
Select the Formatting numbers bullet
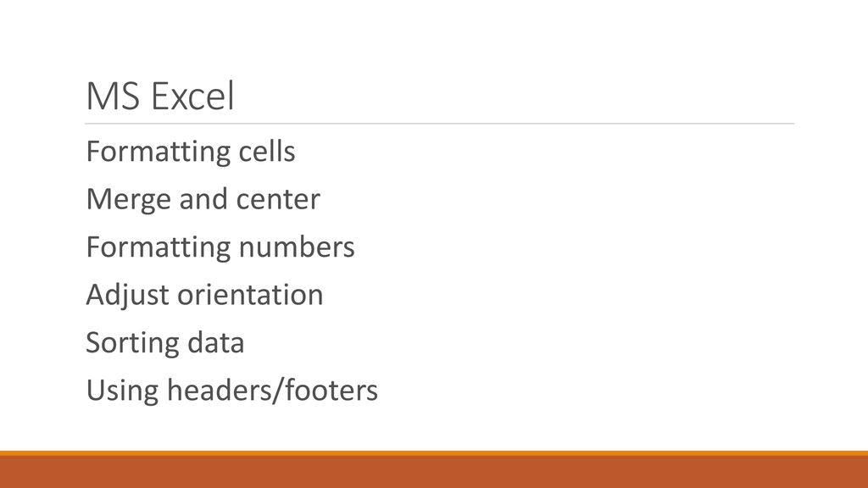220,247
